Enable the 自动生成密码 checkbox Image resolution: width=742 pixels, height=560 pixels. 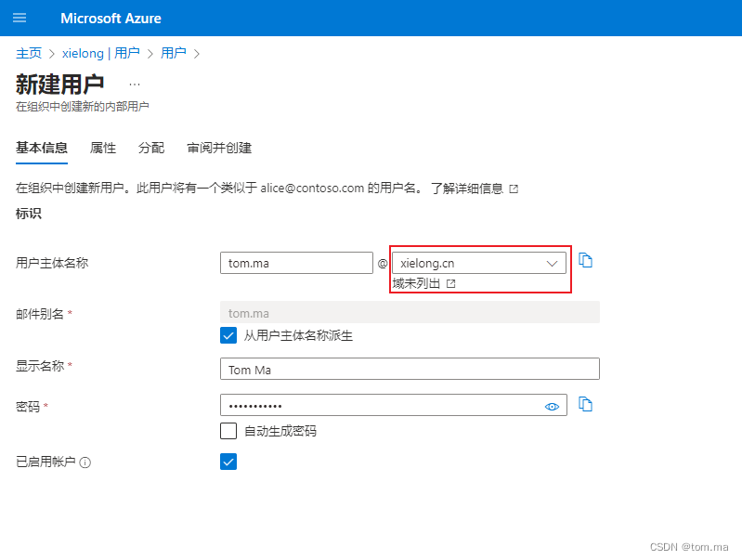point(228,431)
